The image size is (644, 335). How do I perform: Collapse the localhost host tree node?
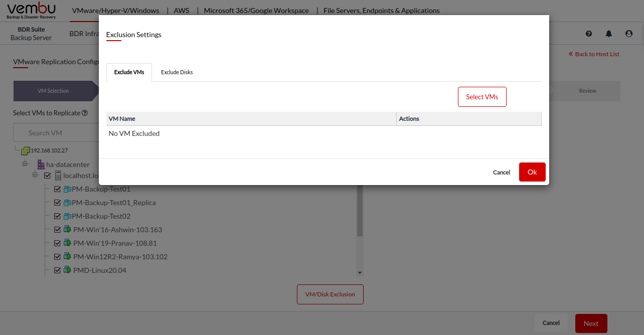35,175
